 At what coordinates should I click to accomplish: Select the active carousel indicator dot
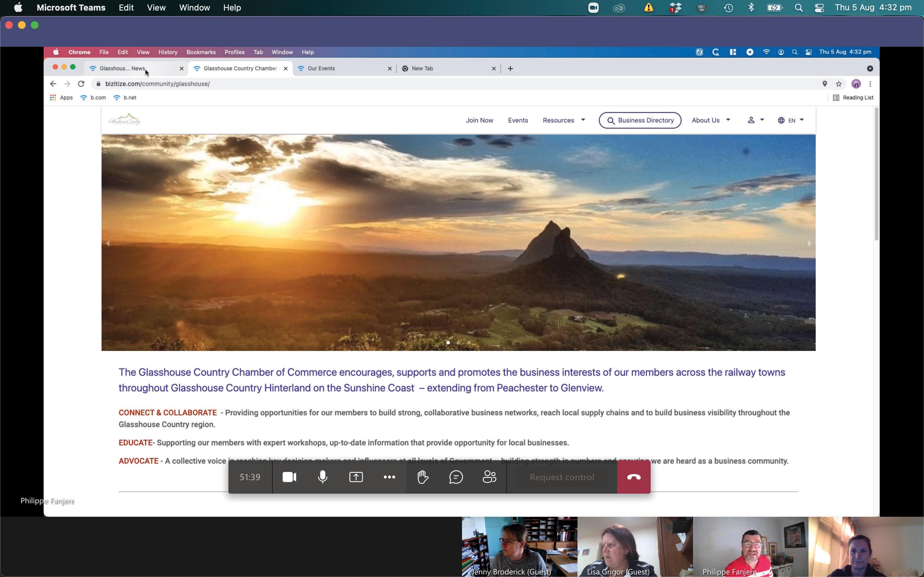coord(448,343)
